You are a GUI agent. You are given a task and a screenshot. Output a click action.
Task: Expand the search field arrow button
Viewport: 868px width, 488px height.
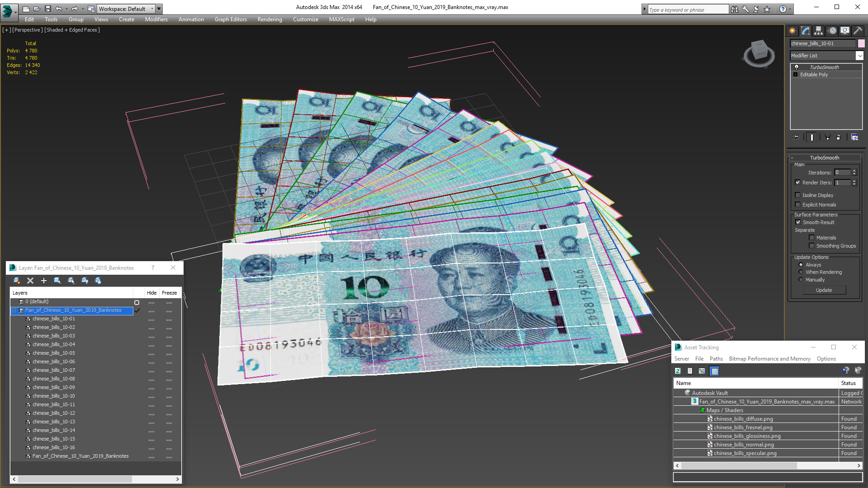click(x=645, y=9)
